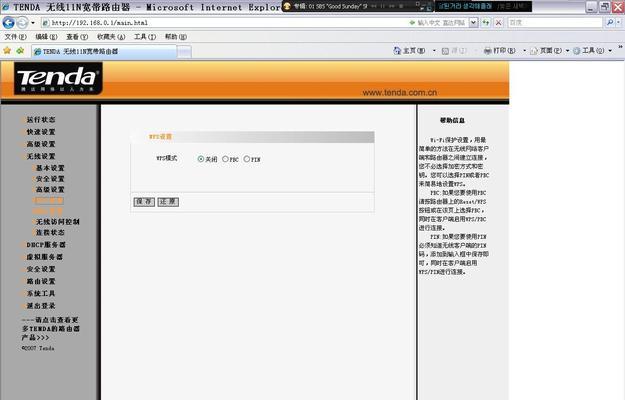Click the small New Tab button
This screenshot has height=400, width=625.
pyautogui.click(x=184, y=52)
